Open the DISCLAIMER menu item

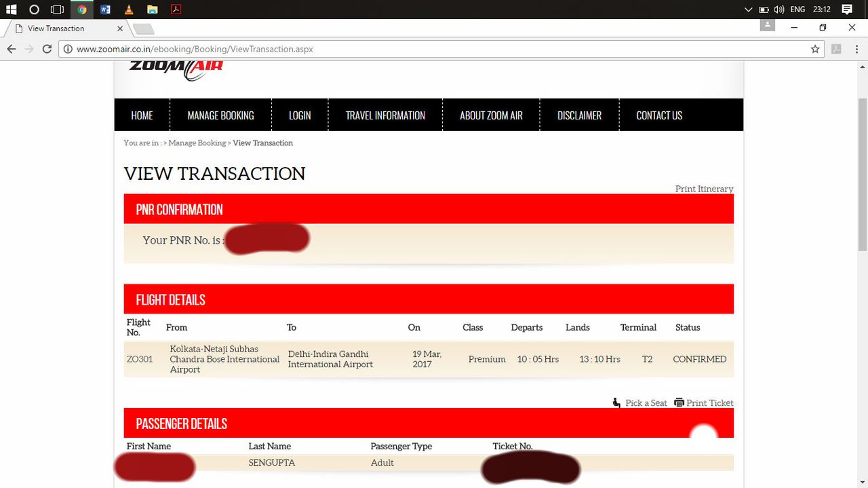[579, 115]
